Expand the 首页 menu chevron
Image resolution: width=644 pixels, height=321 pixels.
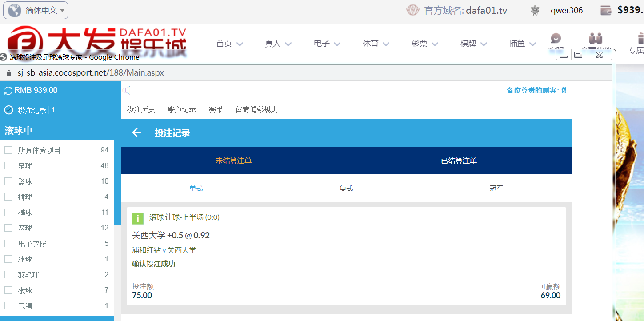click(240, 44)
